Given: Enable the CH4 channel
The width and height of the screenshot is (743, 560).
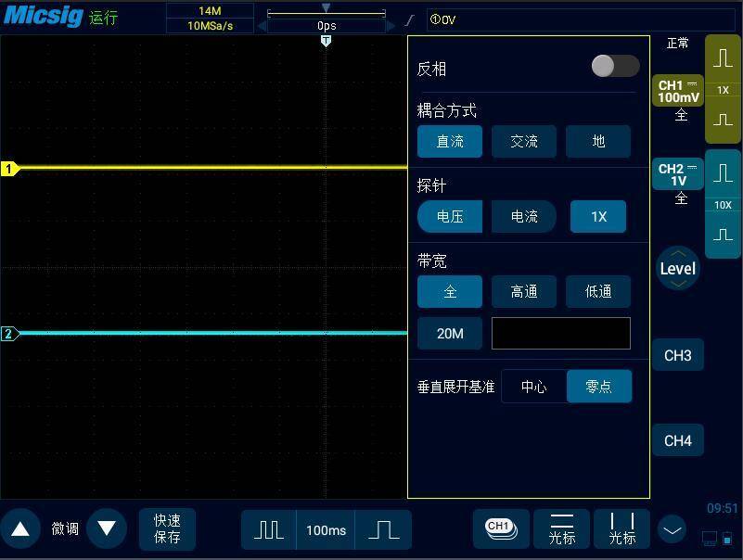Looking at the screenshot, I should click(x=678, y=440).
